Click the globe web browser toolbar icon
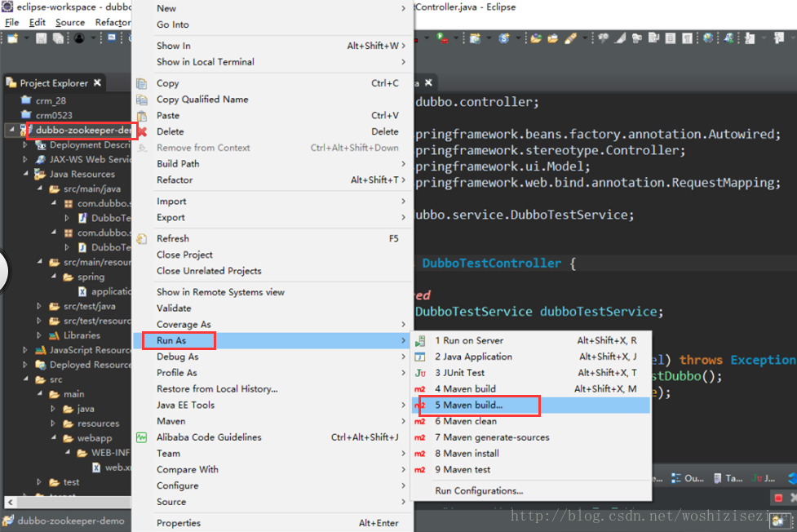 [708, 38]
